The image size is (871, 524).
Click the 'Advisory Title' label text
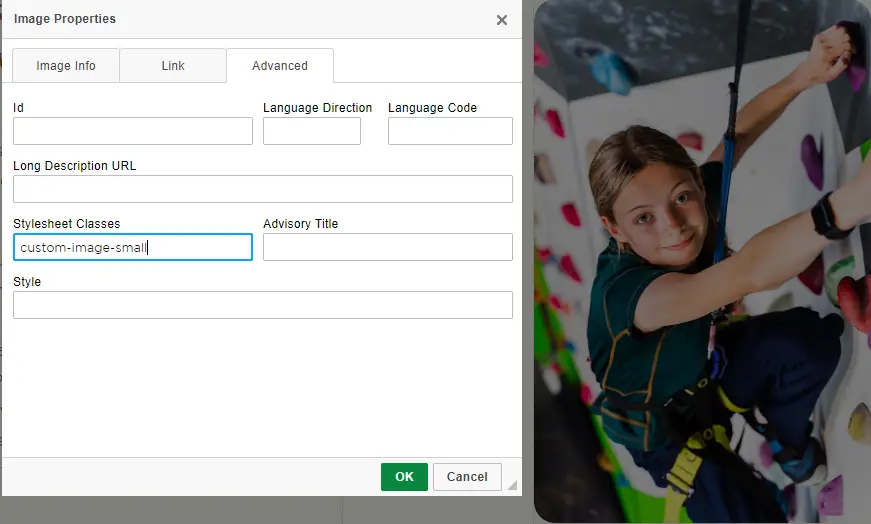(x=301, y=224)
